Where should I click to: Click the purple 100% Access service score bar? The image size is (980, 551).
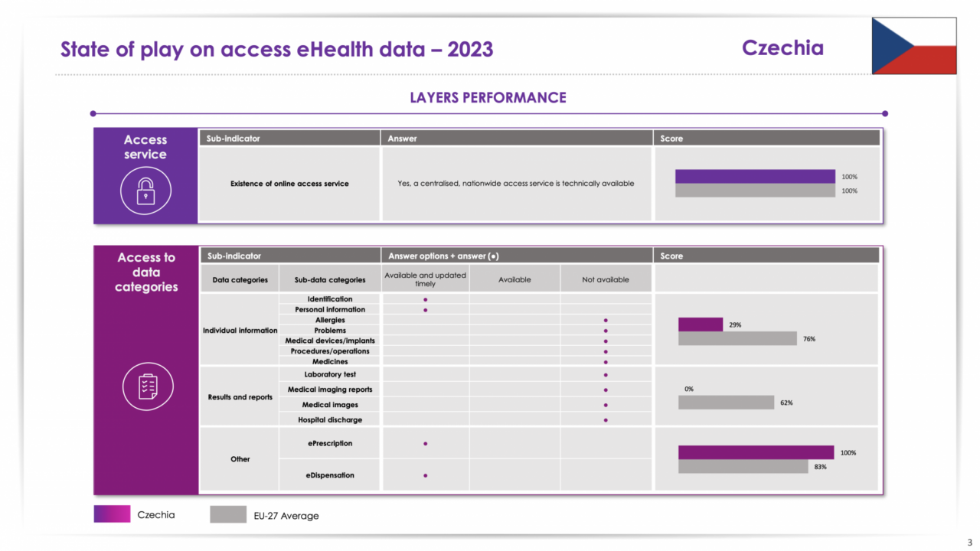755,176
